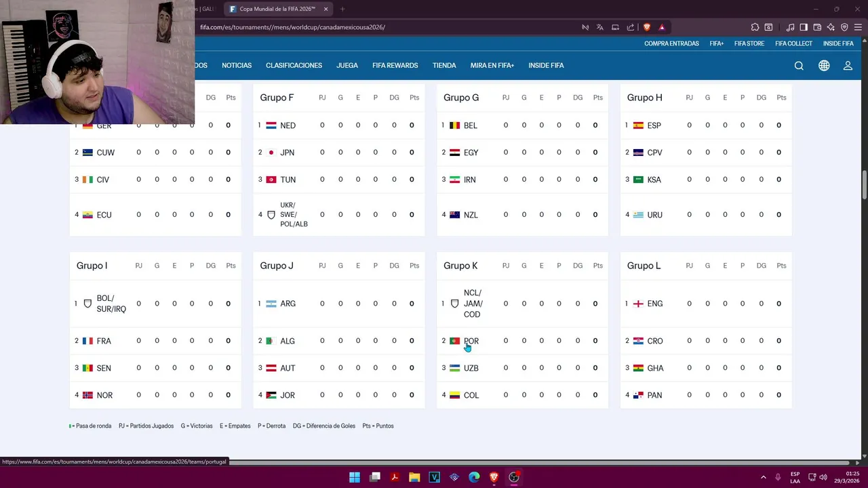Open the FIFA site search icon
The height and width of the screenshot is (488, 868).
pos(799,66)
